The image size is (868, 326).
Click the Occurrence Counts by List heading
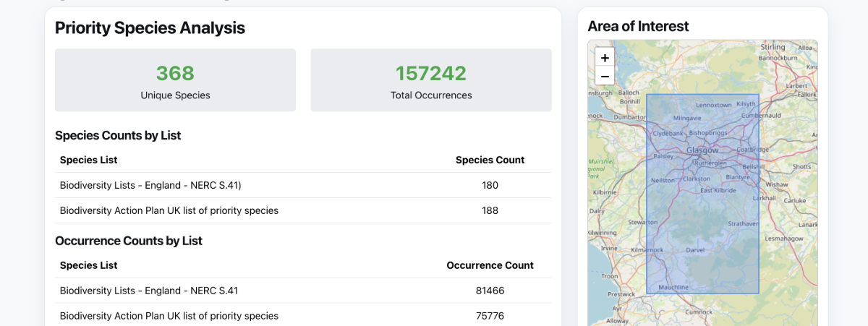pos(129,241)
